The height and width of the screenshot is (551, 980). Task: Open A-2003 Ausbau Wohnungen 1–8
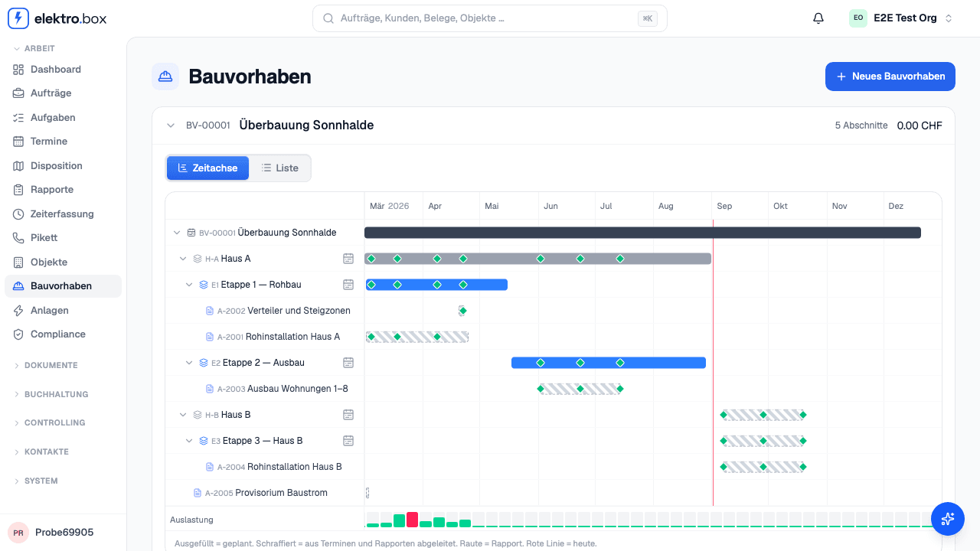277,389
